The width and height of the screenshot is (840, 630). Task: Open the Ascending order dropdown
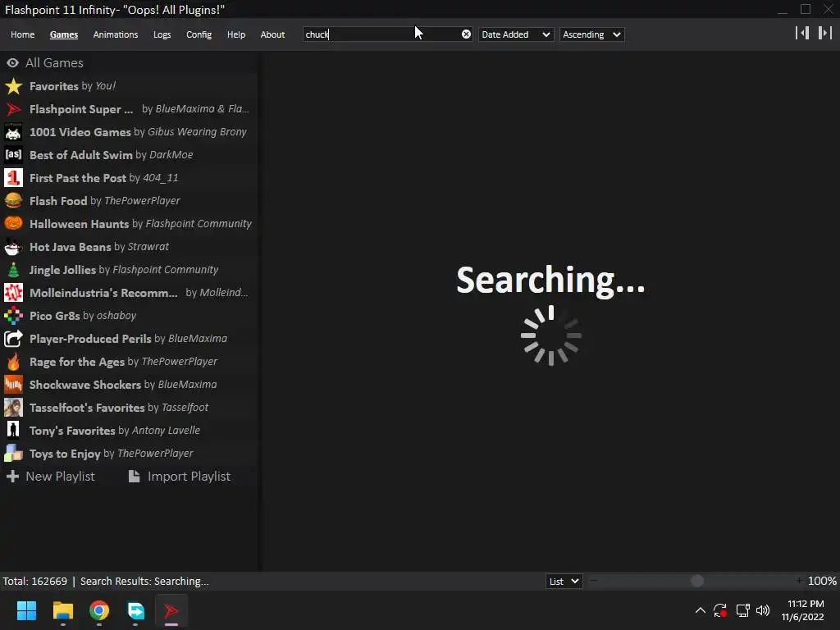[592, 34]
